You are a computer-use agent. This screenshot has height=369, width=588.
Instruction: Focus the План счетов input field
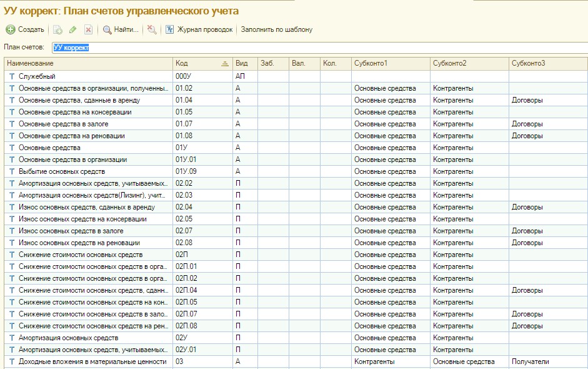coord(320,48)
